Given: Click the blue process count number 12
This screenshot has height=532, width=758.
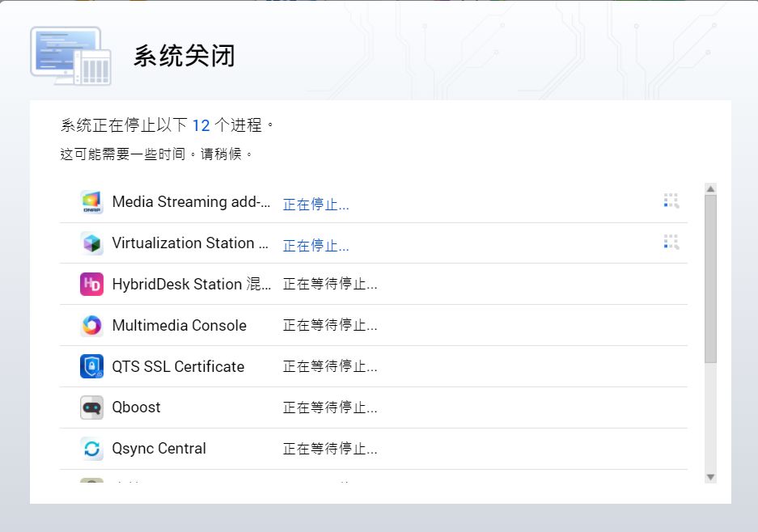Looking at the screenshot, I should pyautogui.click(x=201, y=125).
